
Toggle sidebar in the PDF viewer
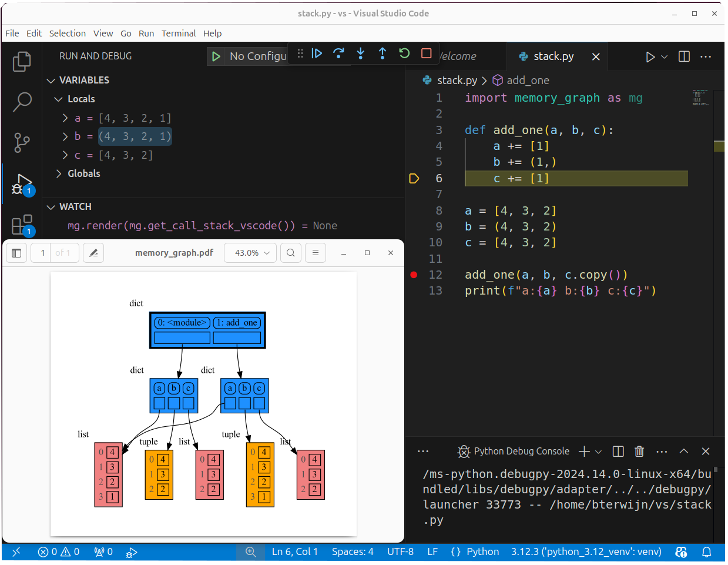16,253
